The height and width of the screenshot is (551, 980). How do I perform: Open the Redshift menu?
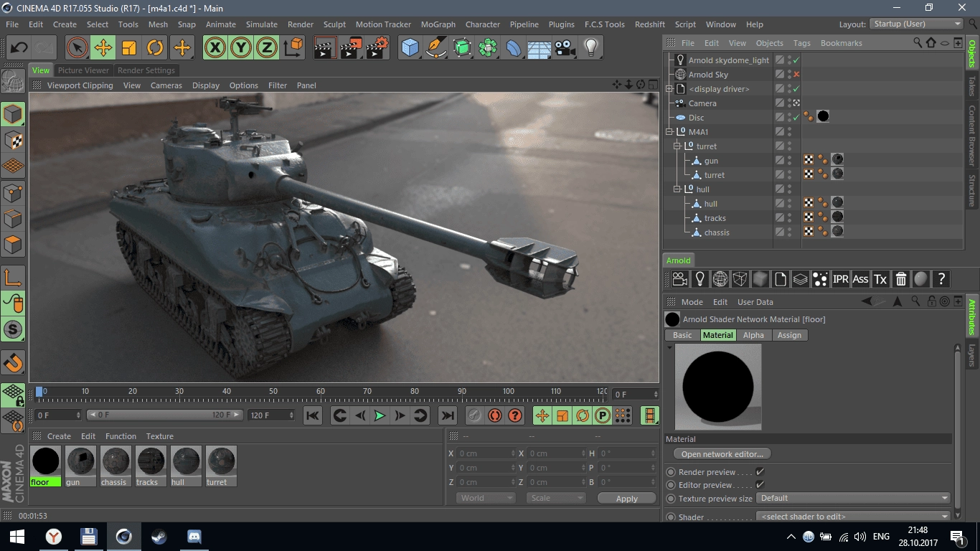coord(650,24)
